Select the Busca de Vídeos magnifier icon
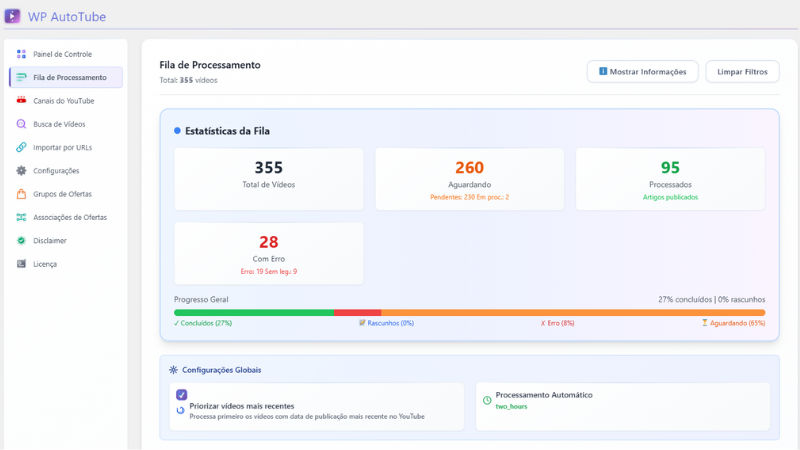The image size is (800, 450). (x=21, y=124)
